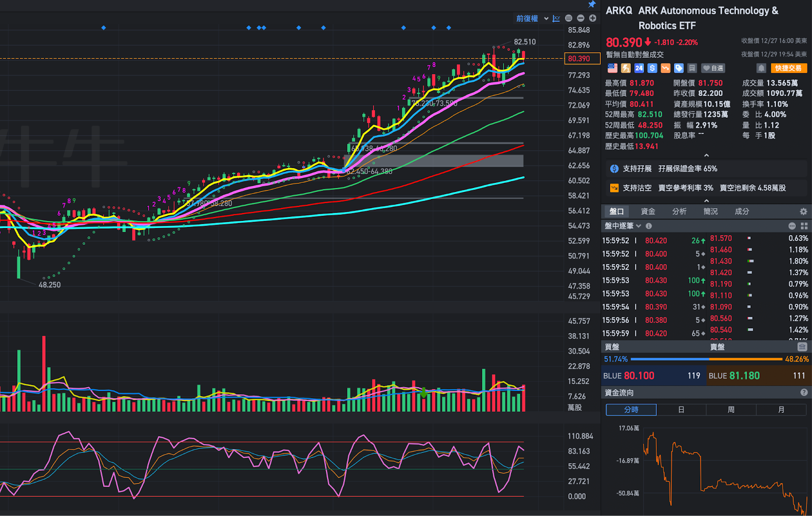Click the orange short-selling icon under the price

click(x=665, y=68)
